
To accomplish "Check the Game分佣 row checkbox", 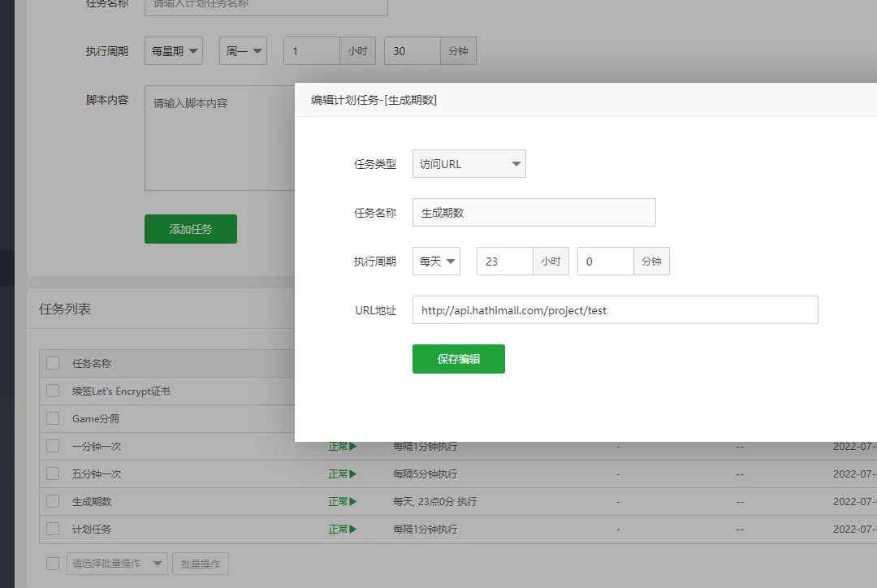I will click(x=53, y=418).
